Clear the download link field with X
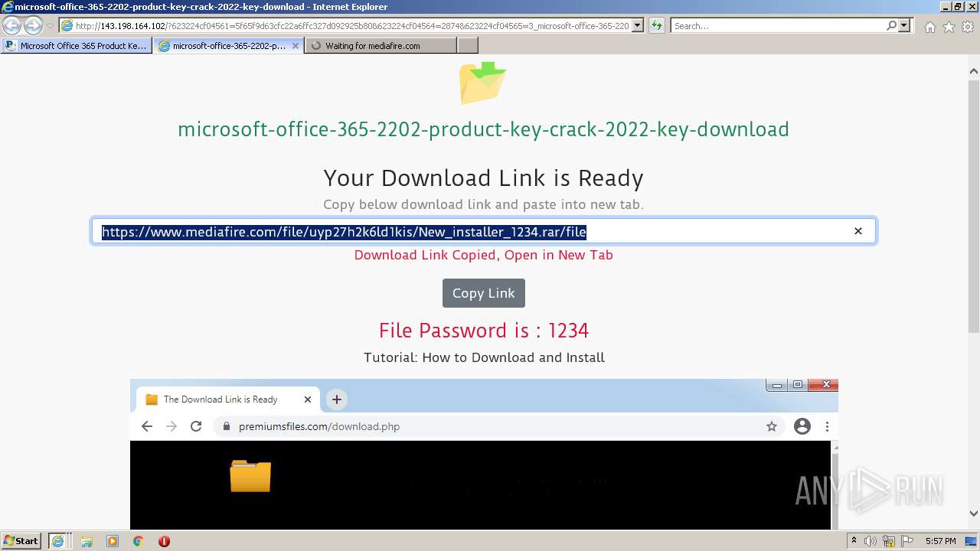980x551 pixels. (x=858, y=231)
